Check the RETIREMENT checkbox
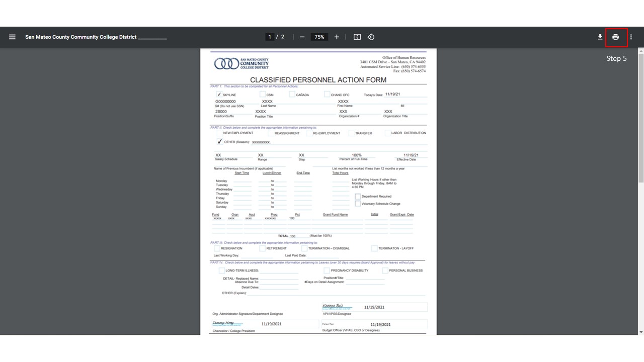The width and height of the screenshot is (644, 362). [262, 248]
